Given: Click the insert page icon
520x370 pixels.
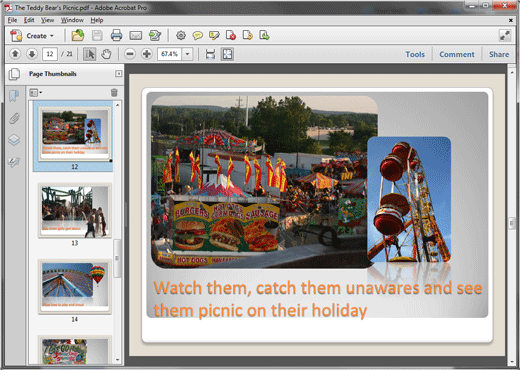Looking at the screenshot, I should tap(264, 35).
